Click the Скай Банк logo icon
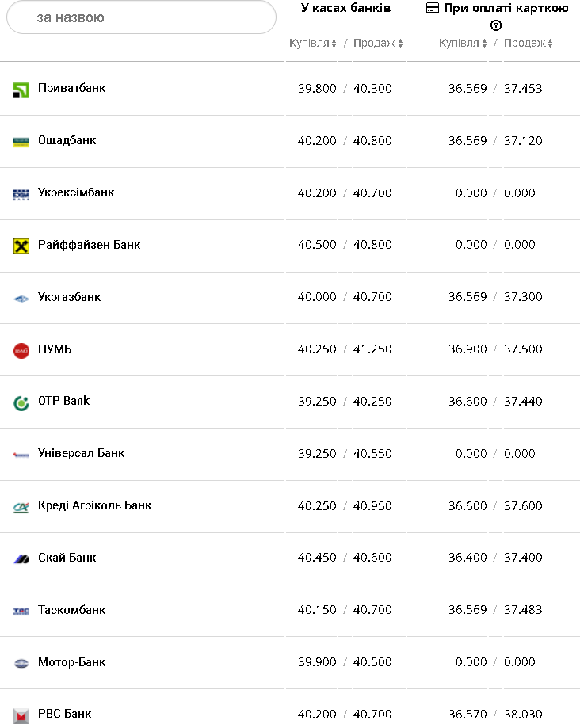 click(x=21, y=559)
